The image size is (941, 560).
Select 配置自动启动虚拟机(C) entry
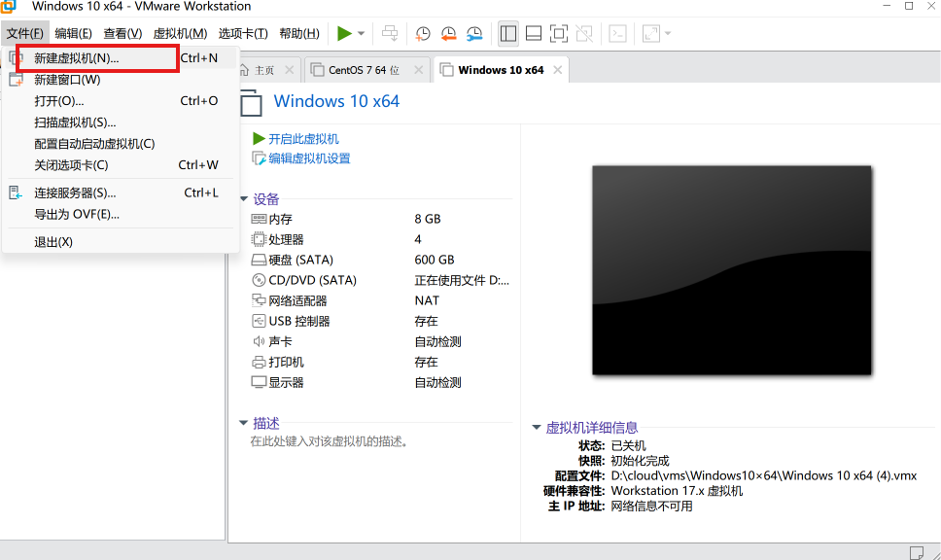pyautogui.click(x=120, y=144)
